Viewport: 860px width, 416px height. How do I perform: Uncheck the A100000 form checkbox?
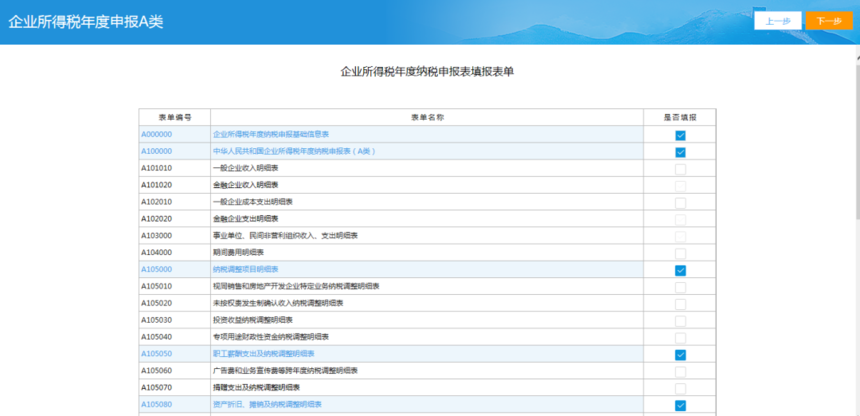tap(680, 153)
